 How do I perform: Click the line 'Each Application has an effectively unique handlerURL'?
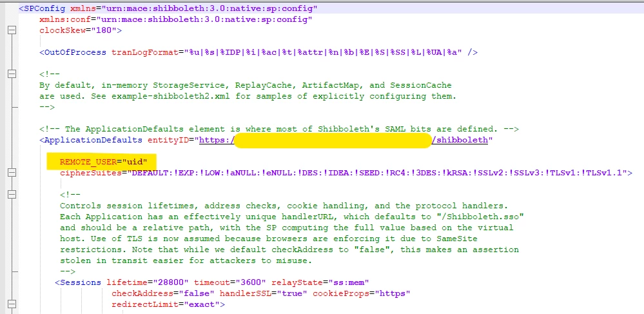(291, 217)
